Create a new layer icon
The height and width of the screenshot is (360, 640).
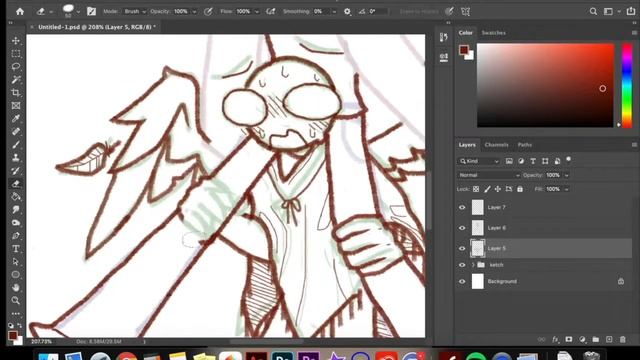[609, 339]
